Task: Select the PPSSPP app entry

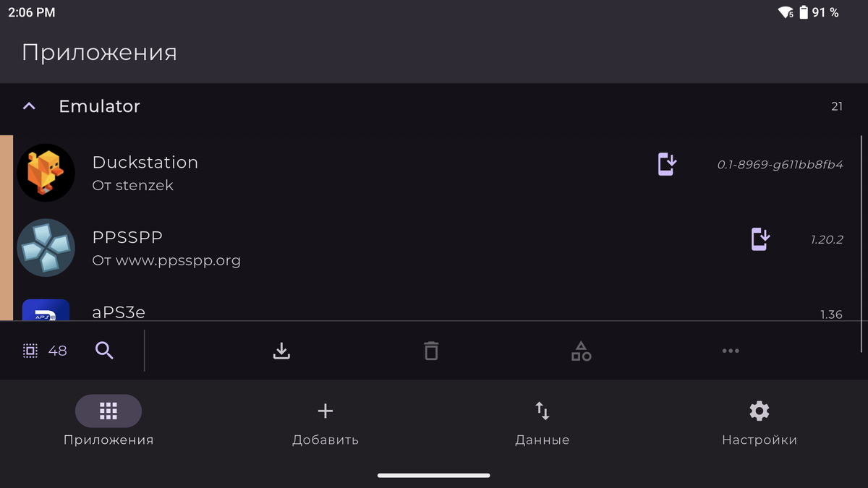Action: 289,247
